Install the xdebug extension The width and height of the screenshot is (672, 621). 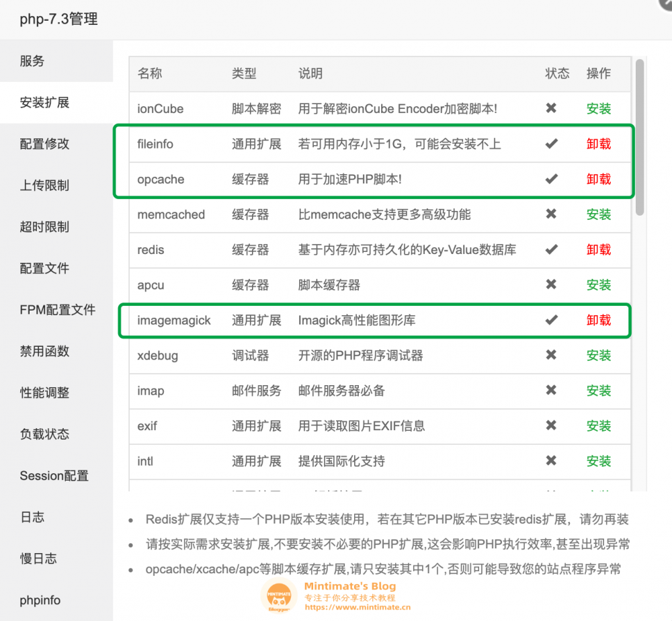pos(599,356)
